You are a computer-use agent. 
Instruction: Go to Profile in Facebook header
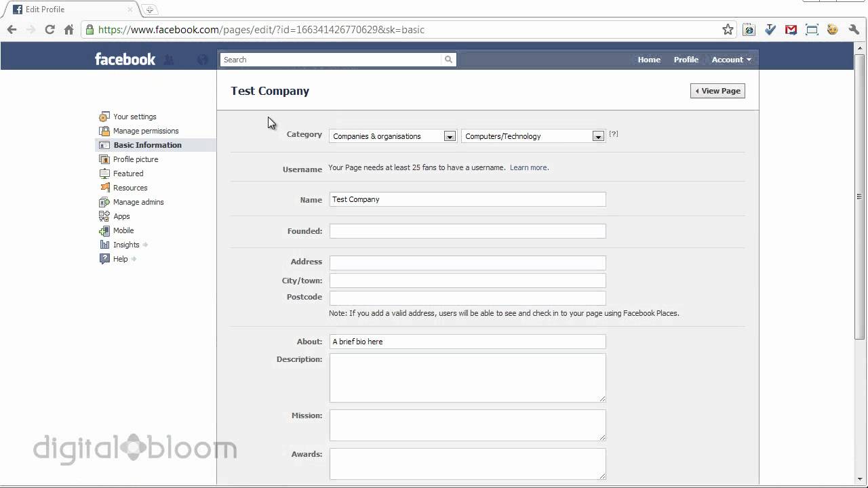(686, 60)
